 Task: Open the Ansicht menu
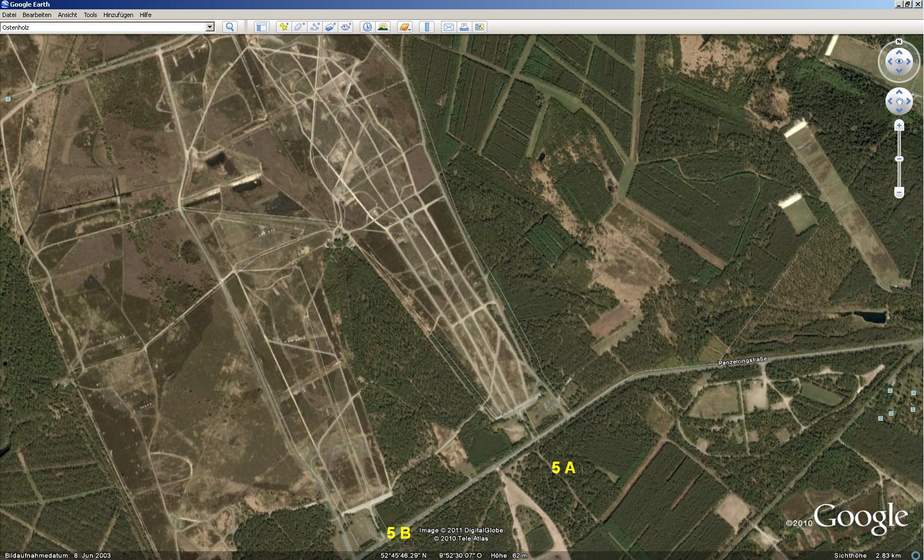point(68,15)
